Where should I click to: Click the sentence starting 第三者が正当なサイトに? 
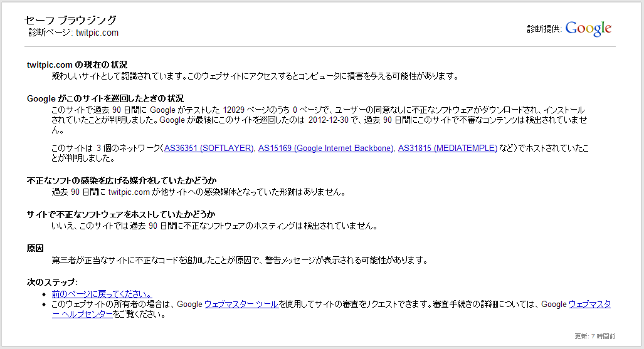(240, 260)
